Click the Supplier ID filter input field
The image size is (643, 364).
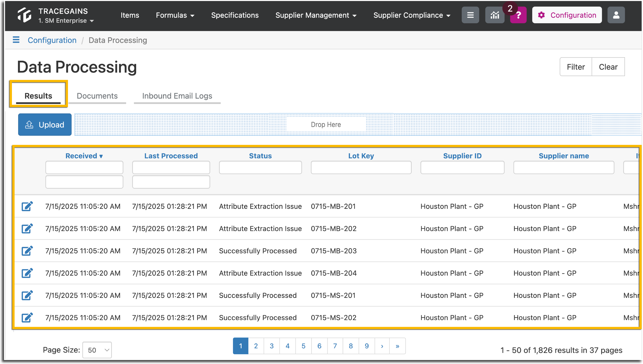(x=462, y=167)
